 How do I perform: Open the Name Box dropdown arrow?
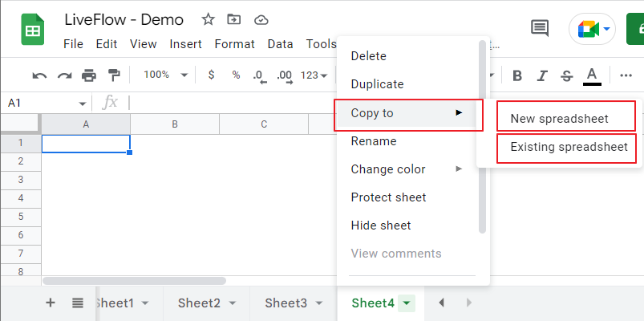click(x=83, y=104)
